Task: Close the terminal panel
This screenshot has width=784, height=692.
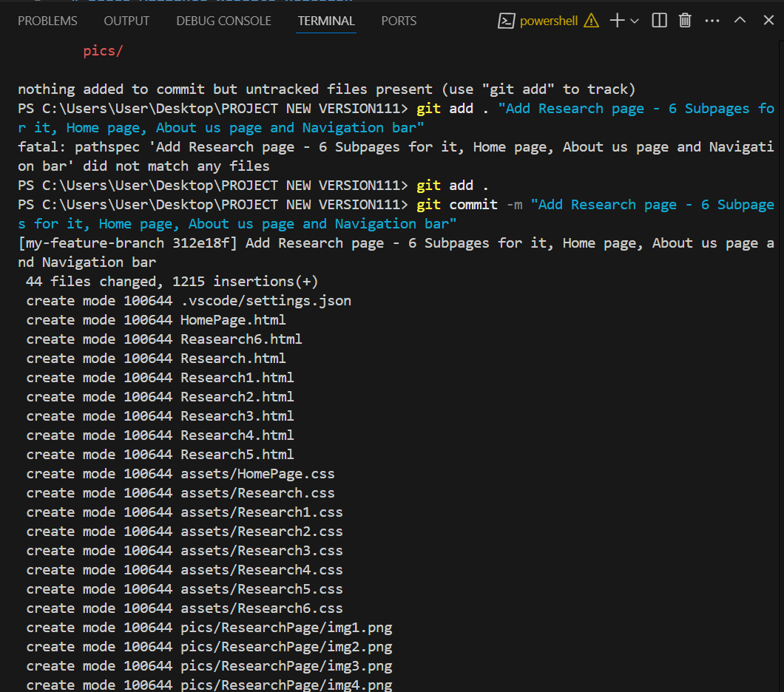Action: pos(768,21)
